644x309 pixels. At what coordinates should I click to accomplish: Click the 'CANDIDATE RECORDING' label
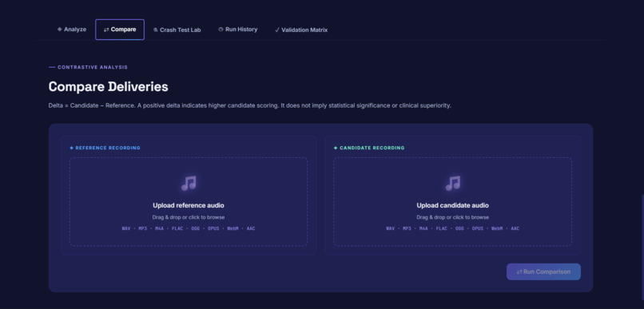click(372, 148)
